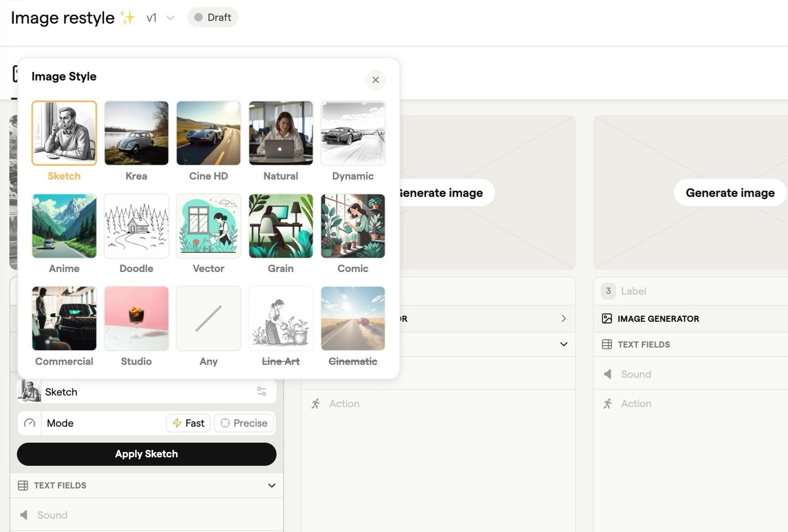Collapse the left Text Fields section chevron

pyautogui.click(x=271, y=485)
